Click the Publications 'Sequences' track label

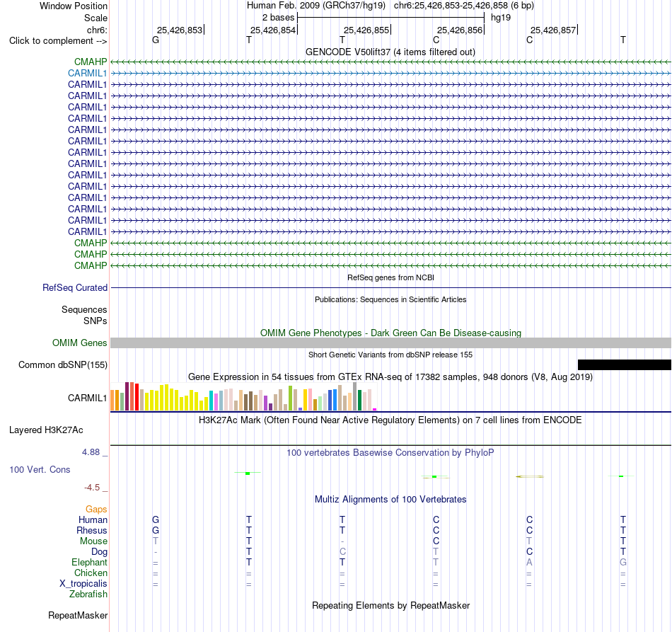coord(84,309)
